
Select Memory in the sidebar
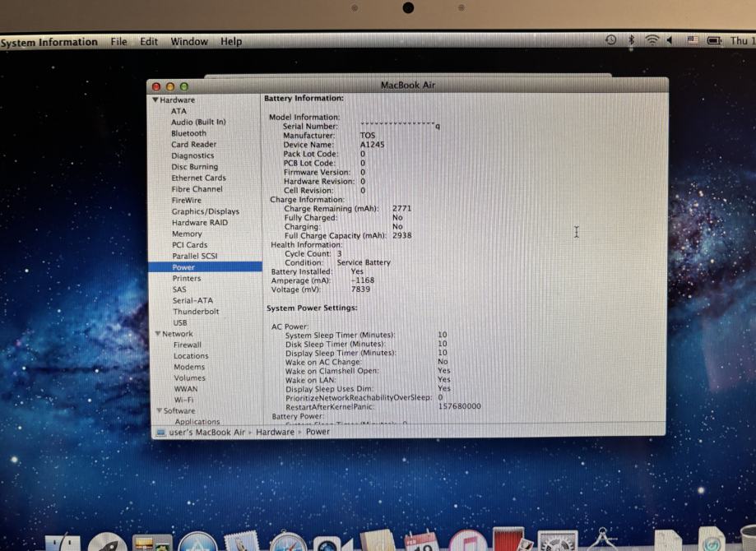[187, 234]
